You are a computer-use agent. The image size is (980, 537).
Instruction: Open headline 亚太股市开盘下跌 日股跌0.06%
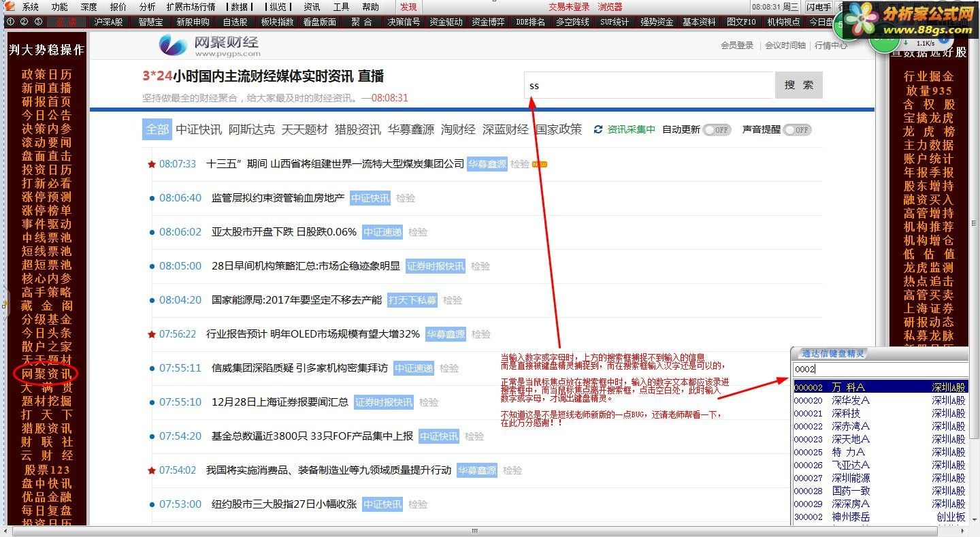[x=284, y=232]
